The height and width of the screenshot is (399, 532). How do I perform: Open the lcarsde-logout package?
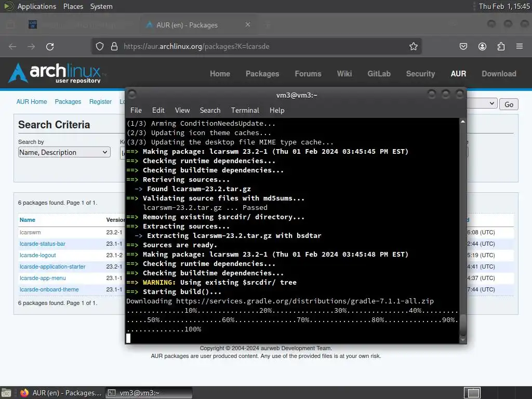click(x=37, y=255)
